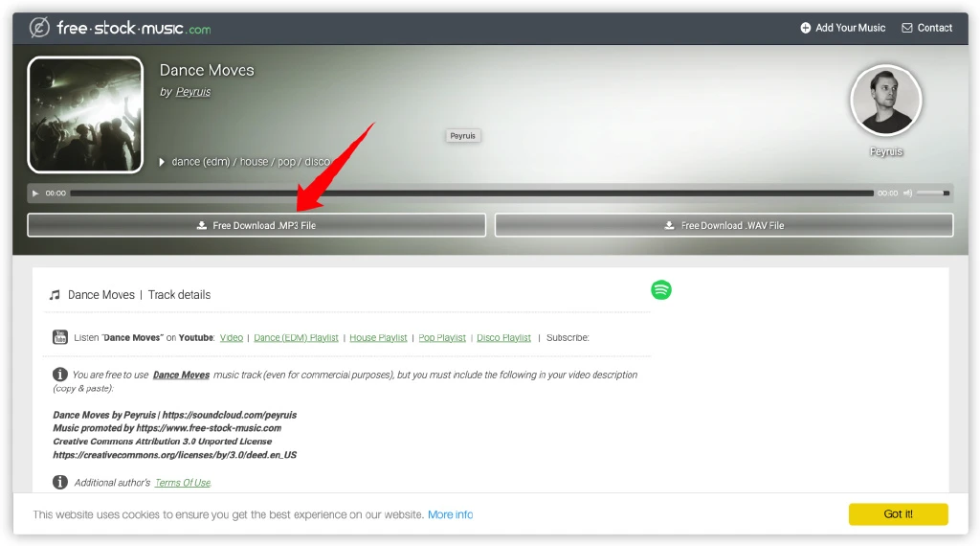This screenshot has width=980, height=546.
Task: Click Free Download .MP3 File button
Action: (x=256, y=225)
